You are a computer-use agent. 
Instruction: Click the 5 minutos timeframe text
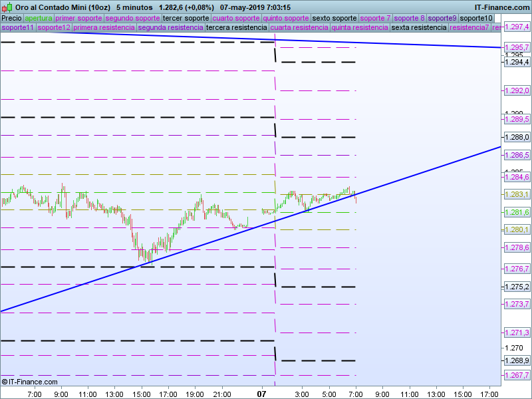coord(134,7)
